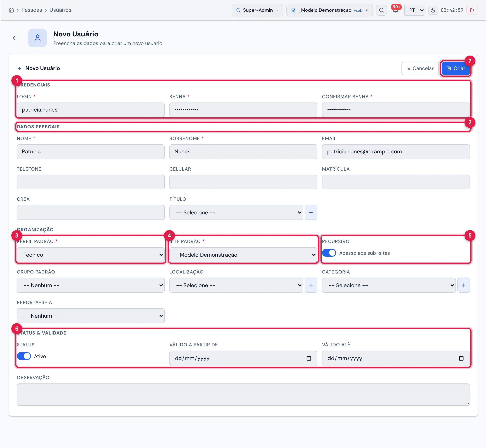Open the Grupo Padrão dropdown
This screenshot has height=448, width=486.
(x=91, y=285)
